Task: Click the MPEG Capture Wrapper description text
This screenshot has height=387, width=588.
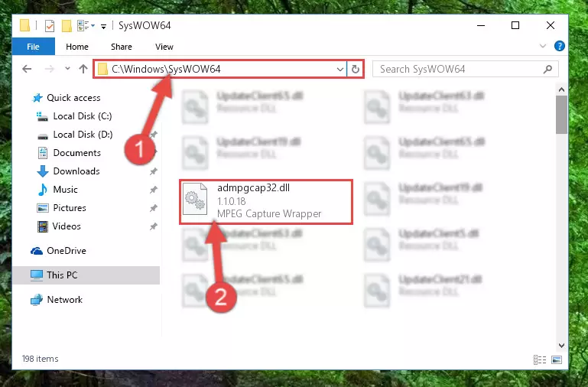Action: pyautogui.click(x=269, y=213)
